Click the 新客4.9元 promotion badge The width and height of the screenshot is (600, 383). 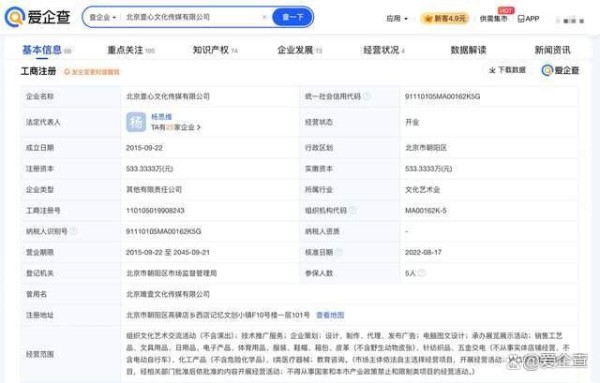445,18
